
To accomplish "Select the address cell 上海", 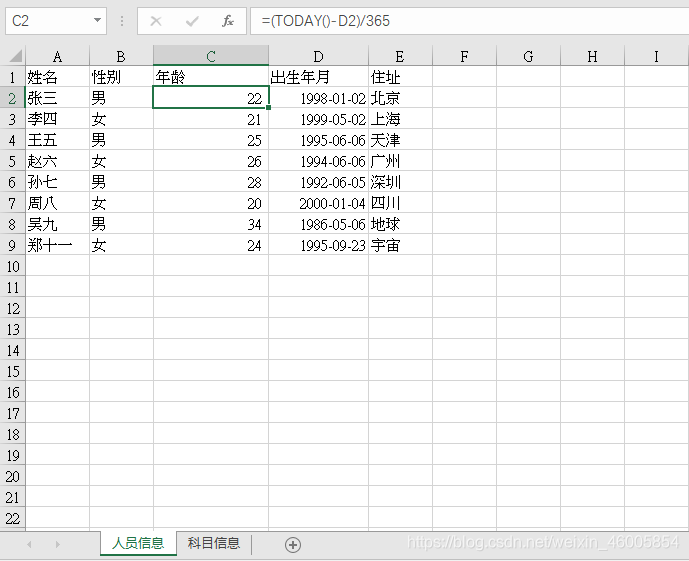I will pyautogui.click(x=400, y=119).
